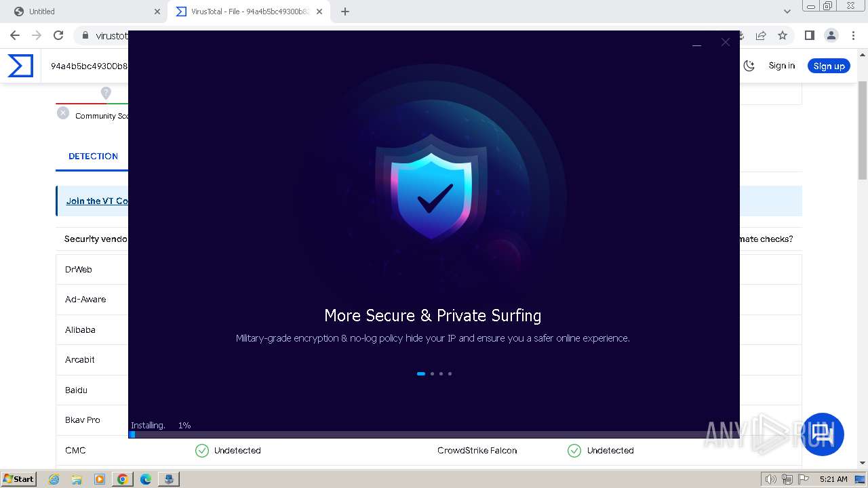
Task: Click the blue chat bubble button
Action: pos(823,434)
